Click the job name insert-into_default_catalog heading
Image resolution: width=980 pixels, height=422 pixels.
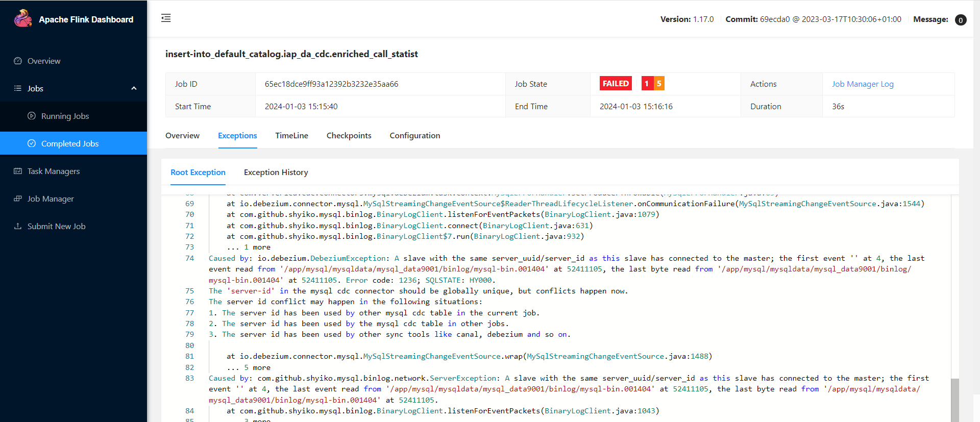coord(291,54)
